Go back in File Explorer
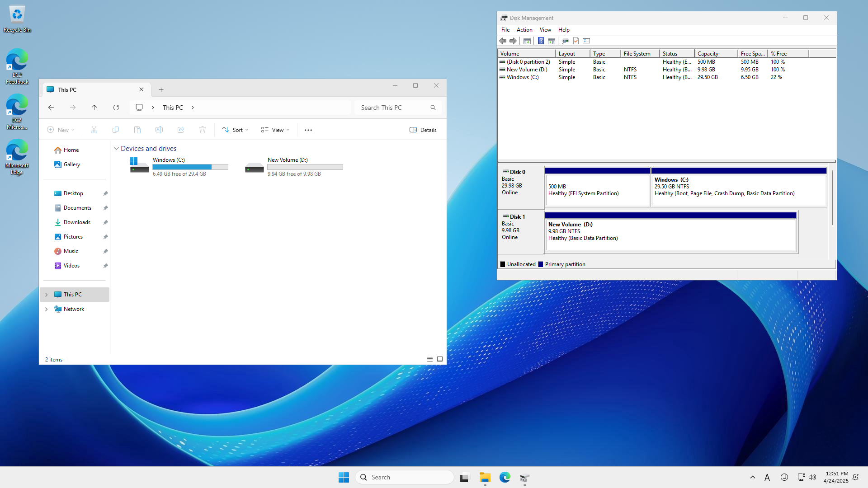 tap(51, 108)
